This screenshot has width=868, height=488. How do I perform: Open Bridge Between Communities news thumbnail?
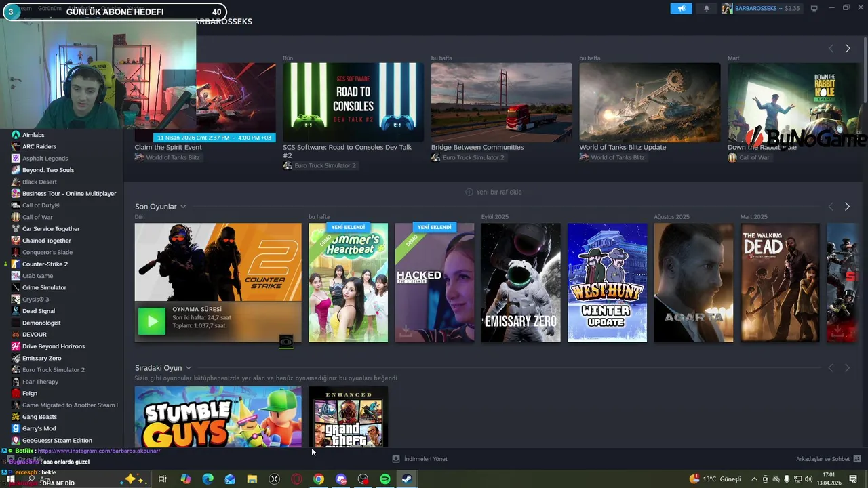point(502,102)
